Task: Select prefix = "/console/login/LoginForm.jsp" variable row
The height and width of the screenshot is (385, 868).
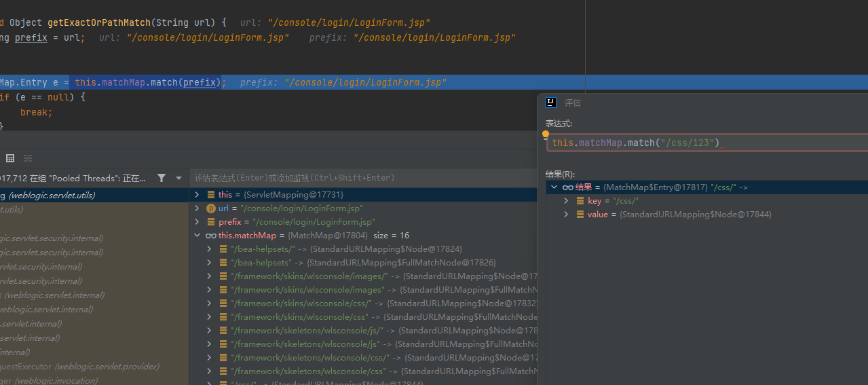Action: [363, 222]
